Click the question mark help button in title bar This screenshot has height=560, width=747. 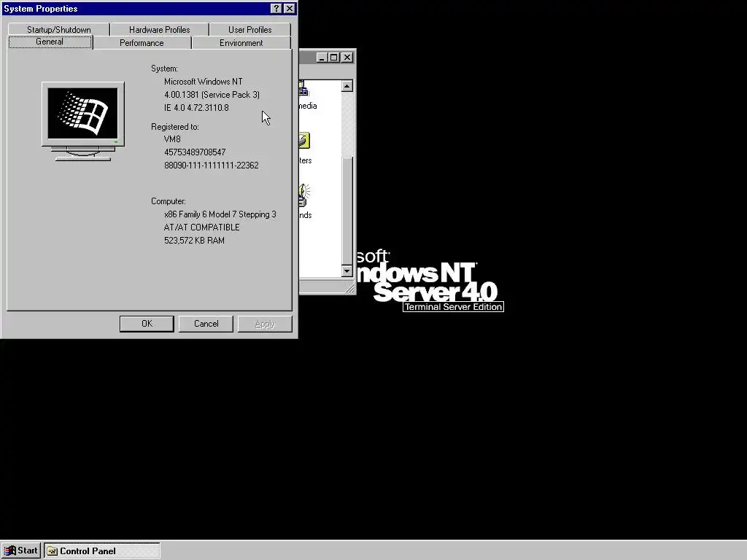pos(276,9)
